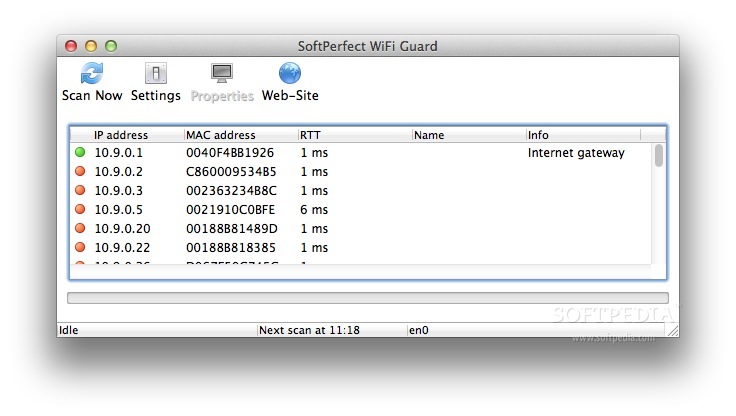Select IP address 10.9.0.5
The image size is (736, 416).
coord(118,209)
